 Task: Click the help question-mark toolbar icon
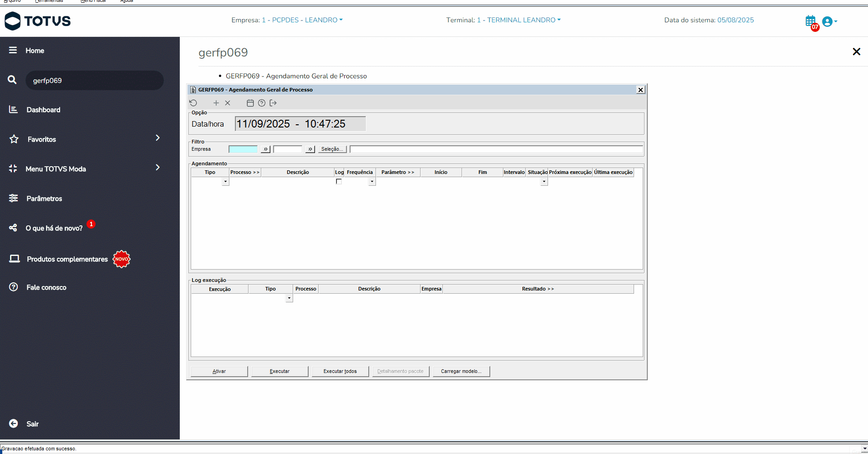262,103
